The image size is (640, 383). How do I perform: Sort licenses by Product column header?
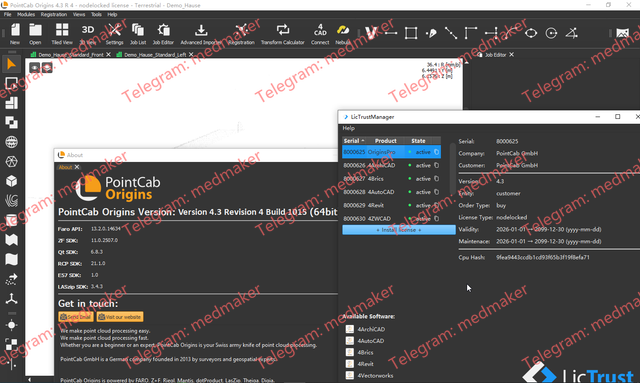[385, 141]
